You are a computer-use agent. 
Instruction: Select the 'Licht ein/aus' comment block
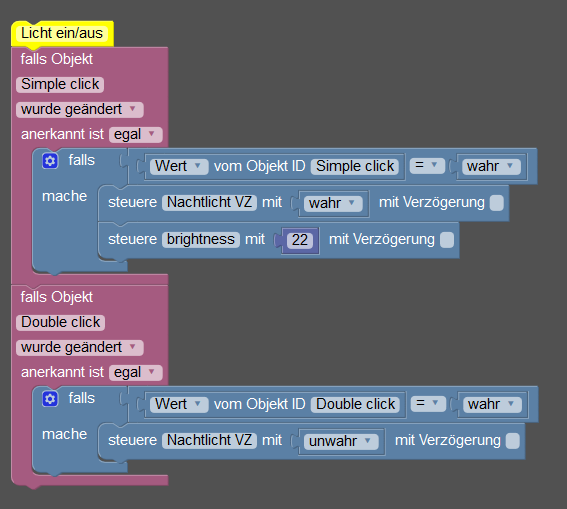(62, 34)
